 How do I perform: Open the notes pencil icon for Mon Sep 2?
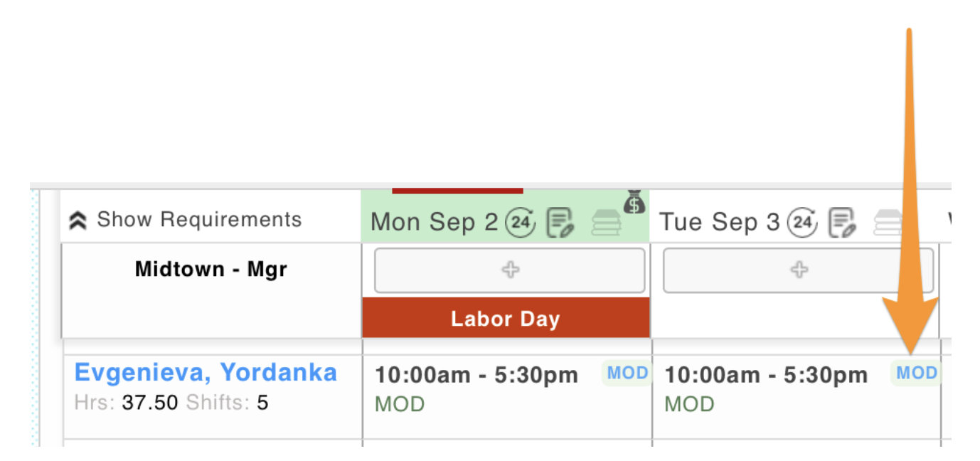coord(559,223)
